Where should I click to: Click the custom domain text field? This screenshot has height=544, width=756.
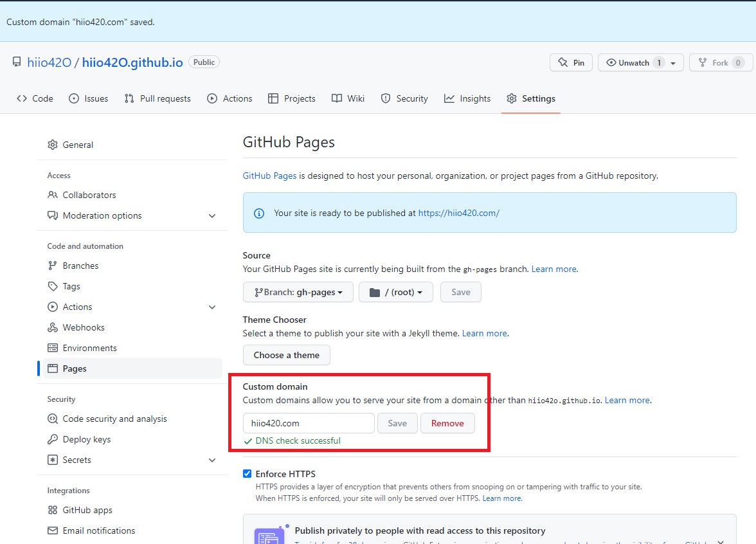(309, 423)
